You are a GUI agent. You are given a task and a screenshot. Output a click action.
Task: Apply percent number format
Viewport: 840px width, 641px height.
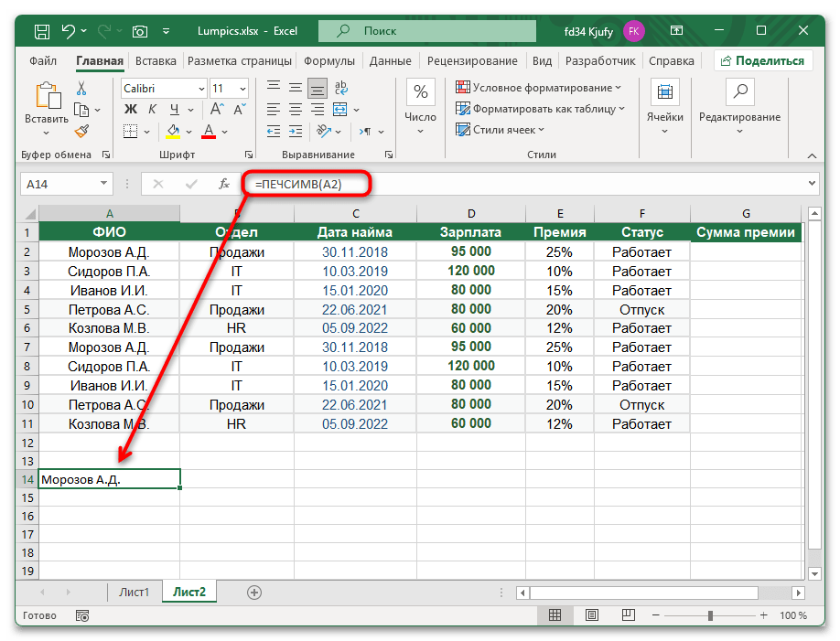point(420,91)
